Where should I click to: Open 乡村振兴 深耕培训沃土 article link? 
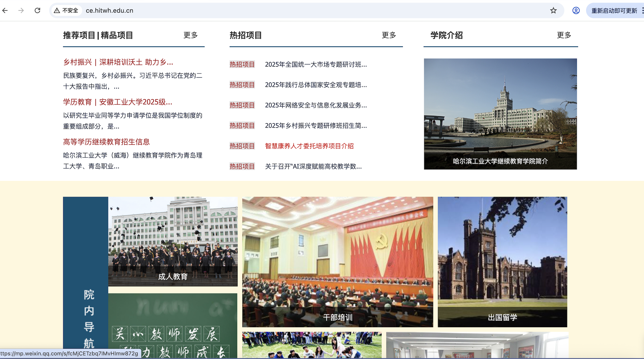tap(118, 62)
